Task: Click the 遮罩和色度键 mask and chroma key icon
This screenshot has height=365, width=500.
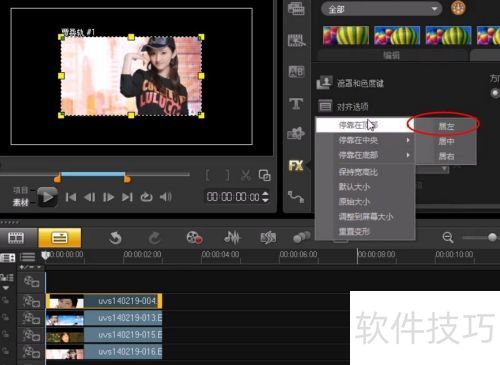Action: [324, 83]
